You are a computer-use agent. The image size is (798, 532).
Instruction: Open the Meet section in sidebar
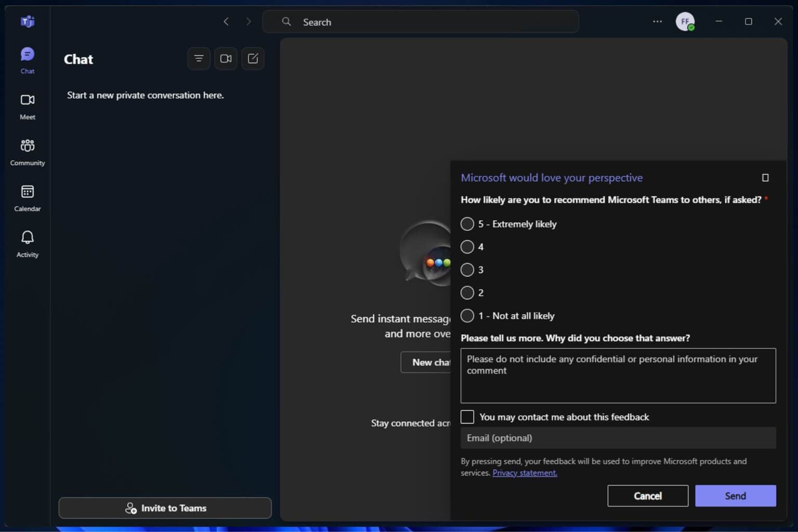(x=28, y=107)
